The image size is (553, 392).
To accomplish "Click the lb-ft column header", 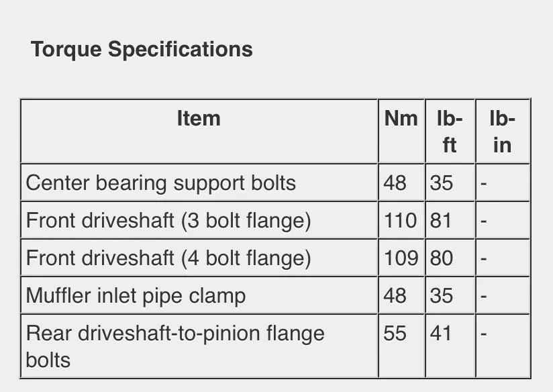I will [450, 132].
